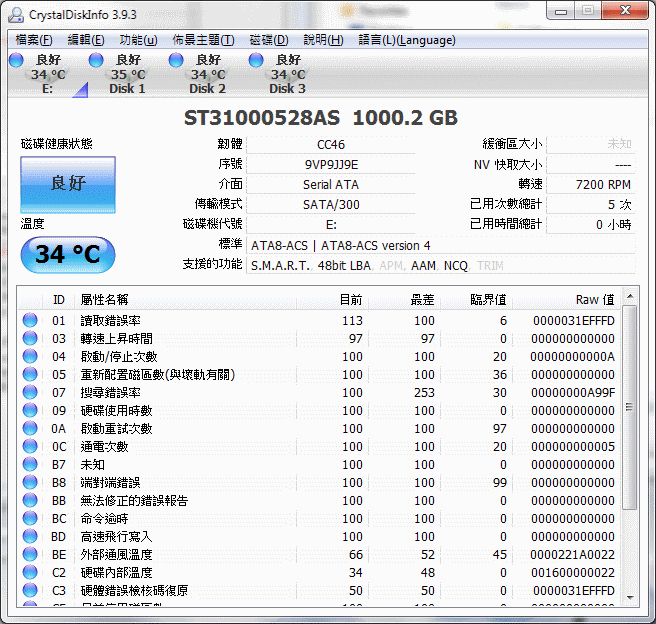Click the 34 °C temperature button
The height and width of the screenshot is (624, 656).
tap(68, 254)
